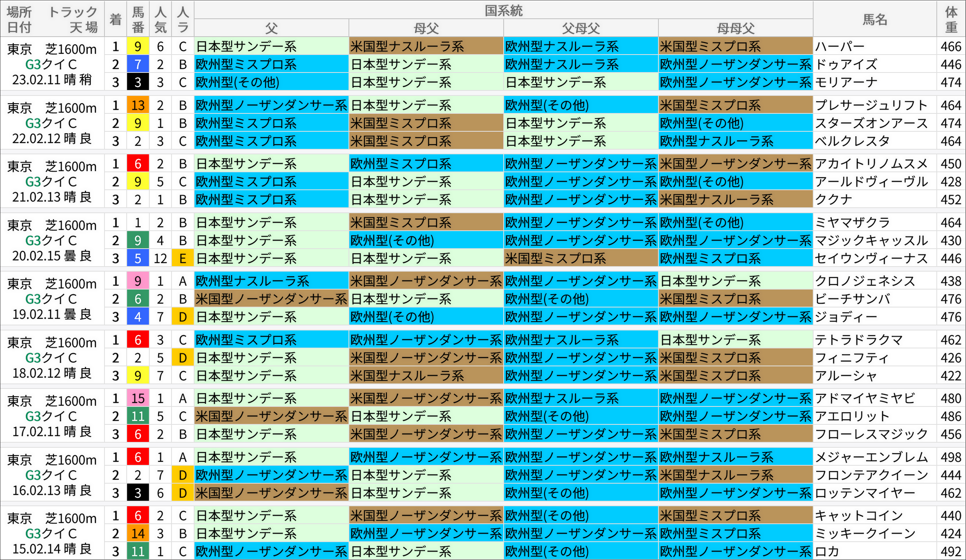The height and width of the screenshot is (560, 966).
Task: Select horse name ハーパー
Action: (x=840, y=47)
